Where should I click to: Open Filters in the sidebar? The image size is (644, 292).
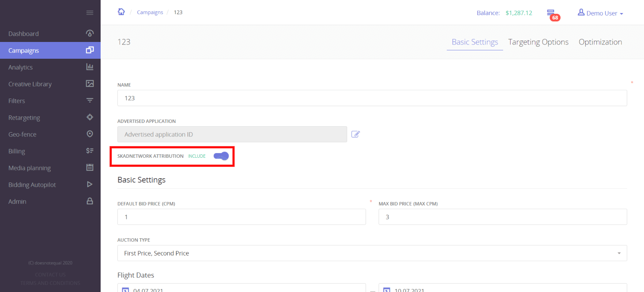coord(50,101)
